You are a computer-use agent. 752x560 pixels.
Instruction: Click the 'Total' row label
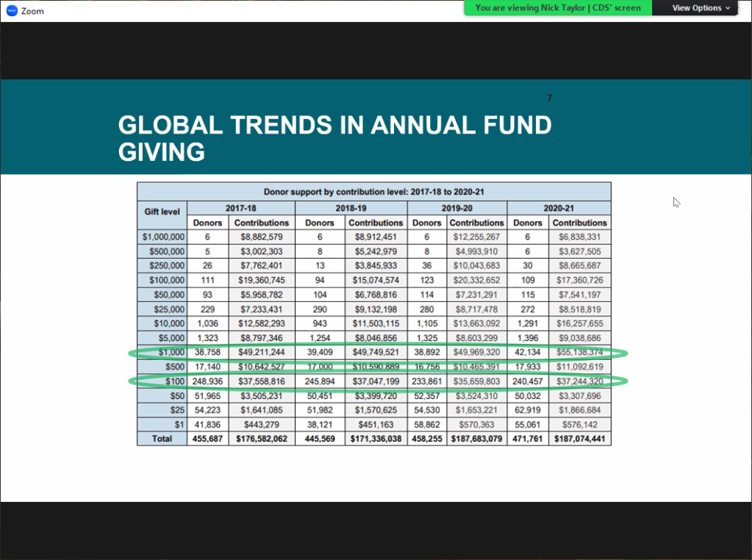tap(162, 439)
